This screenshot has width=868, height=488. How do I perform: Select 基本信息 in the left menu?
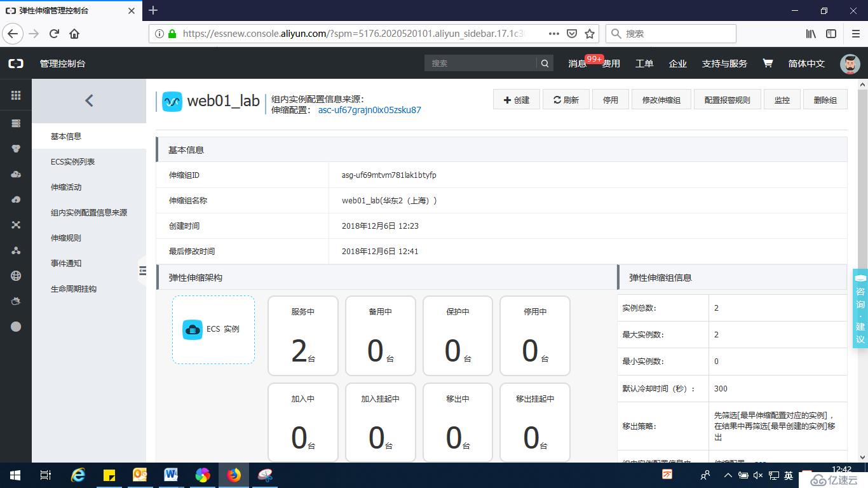[x=89, y=136]
